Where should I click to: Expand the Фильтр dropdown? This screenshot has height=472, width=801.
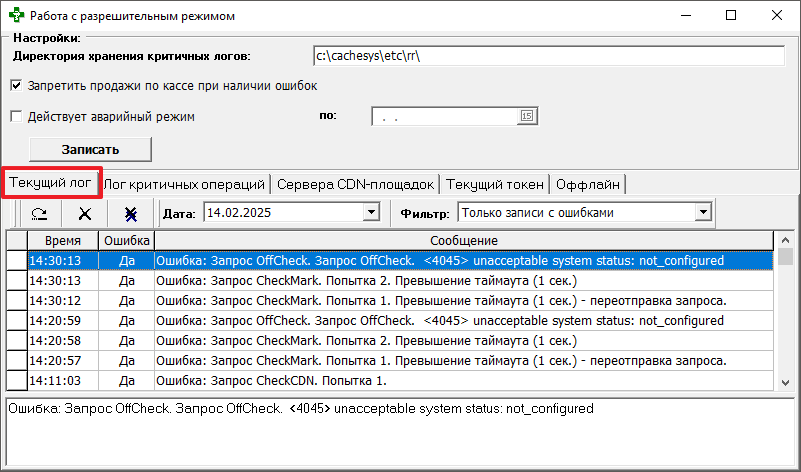click(x=703, y=212)
